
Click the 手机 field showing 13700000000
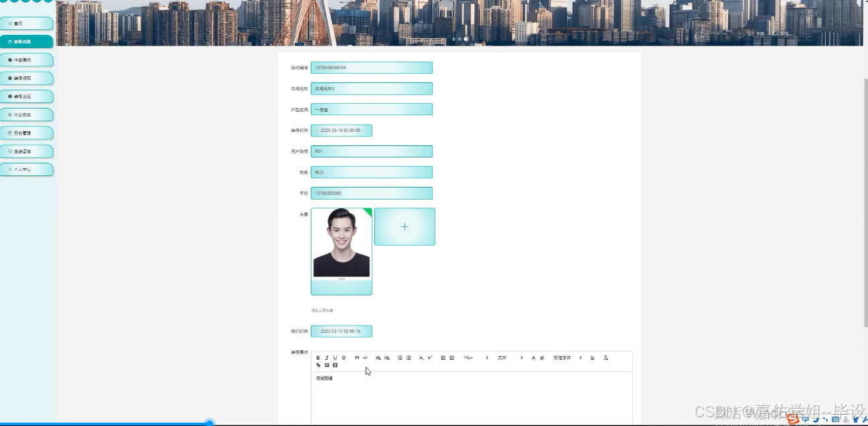372,193
